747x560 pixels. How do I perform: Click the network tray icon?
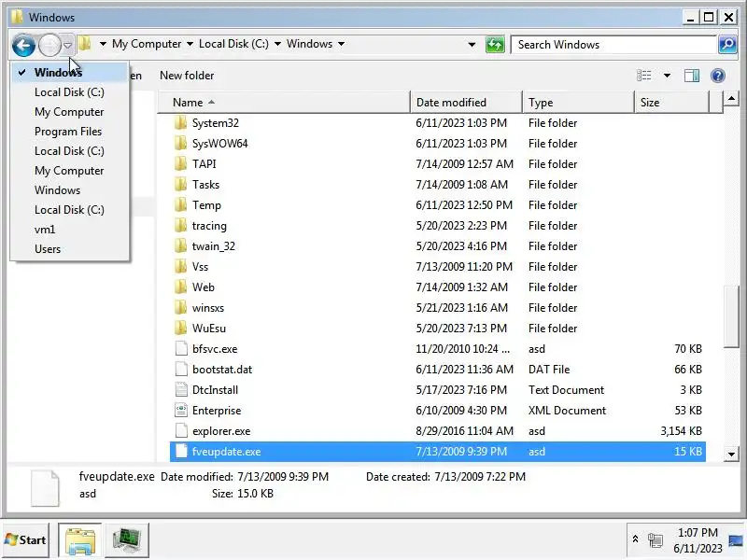(x=655, y=540)
